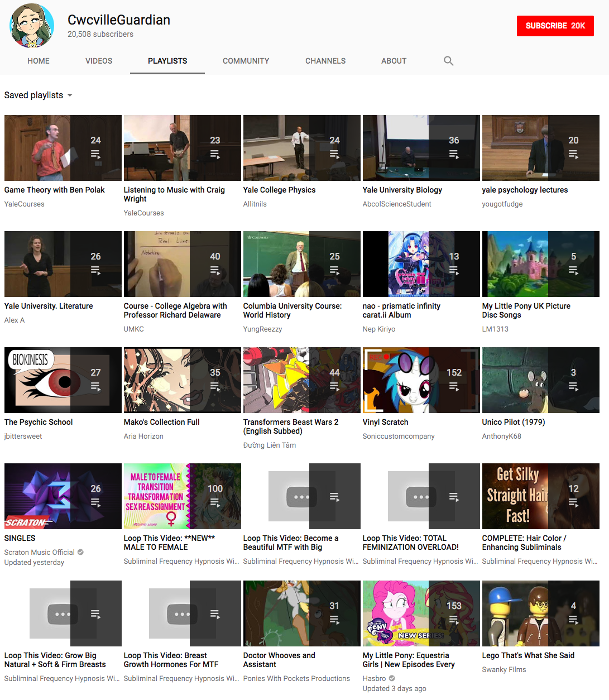Click playlist icon on My Little Pony UK thumbnail
Viewport: 609px width, 700px height.
(x=573, y=271)
